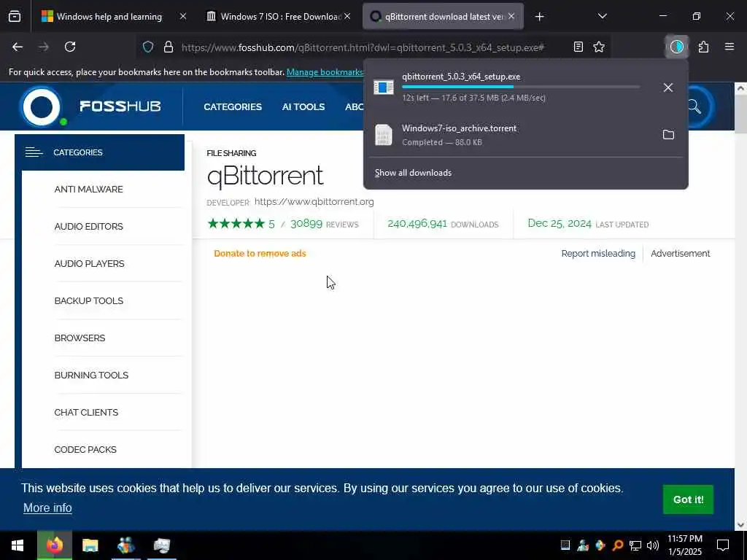The image size is (747, 560).
Task: Select the CODEC PACKS category
Action: click(x=85, y=449)
